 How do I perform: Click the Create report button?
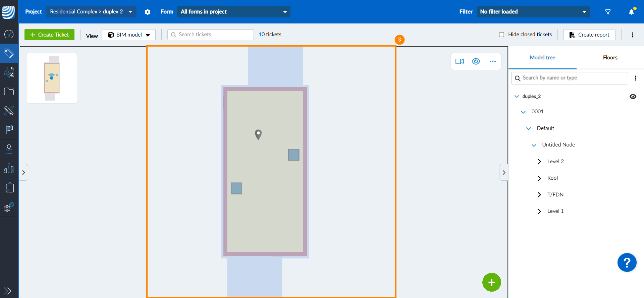click(589, 35)
